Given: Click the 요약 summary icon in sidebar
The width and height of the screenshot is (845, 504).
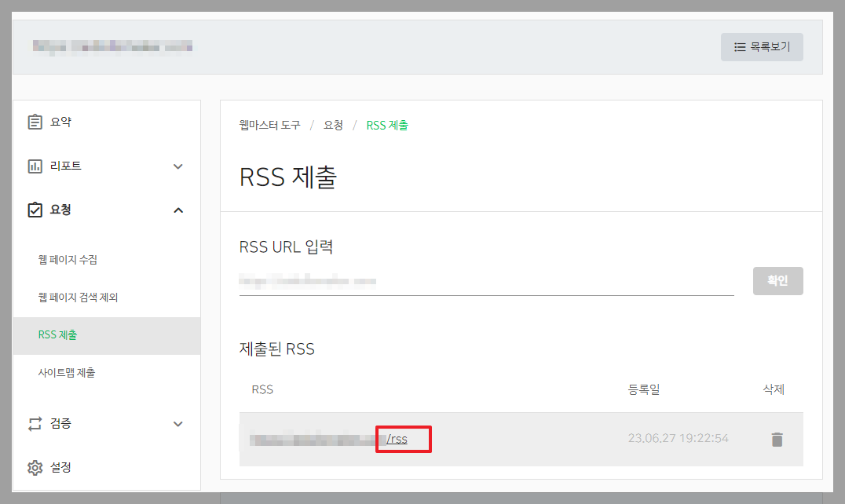Looking at the screenshot, I should [x=35, y=122].
